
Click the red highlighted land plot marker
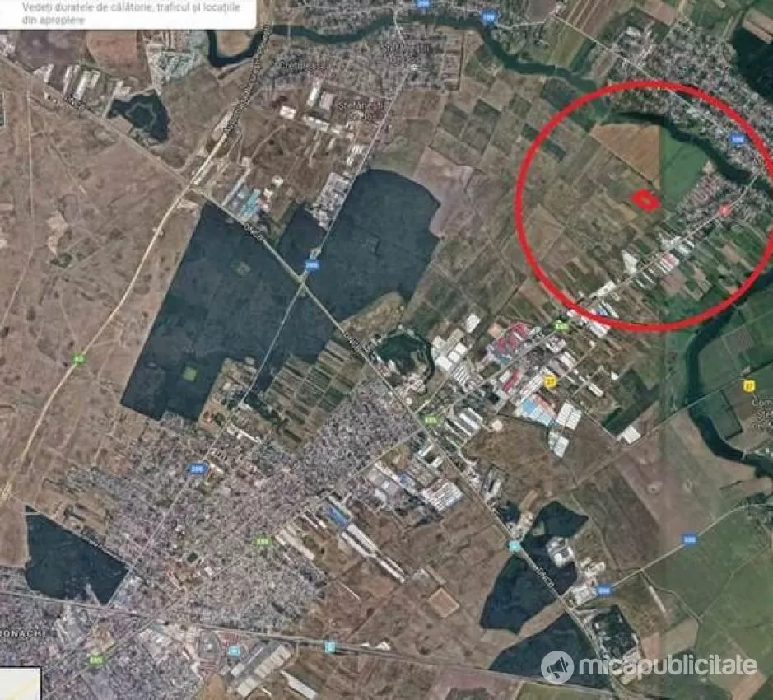point(645,200)
